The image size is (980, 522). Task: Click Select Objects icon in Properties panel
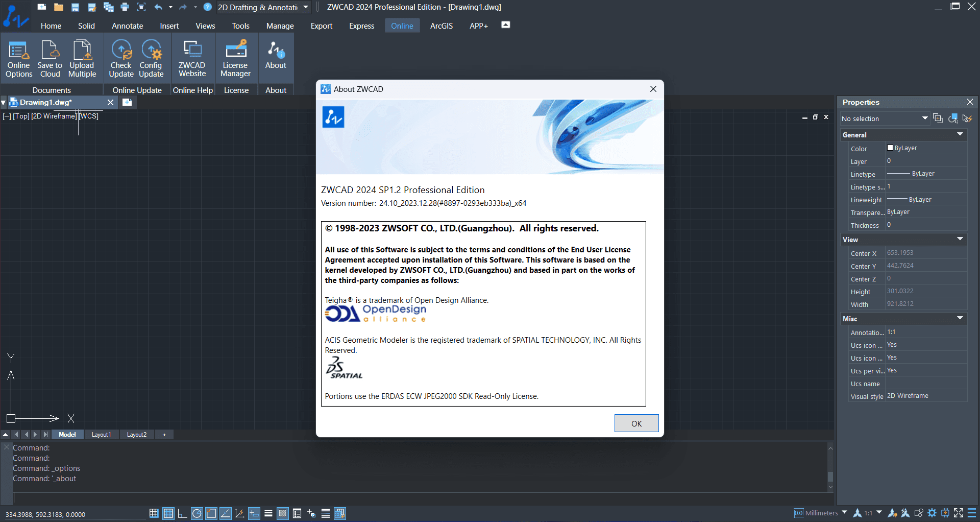point(953,118)
